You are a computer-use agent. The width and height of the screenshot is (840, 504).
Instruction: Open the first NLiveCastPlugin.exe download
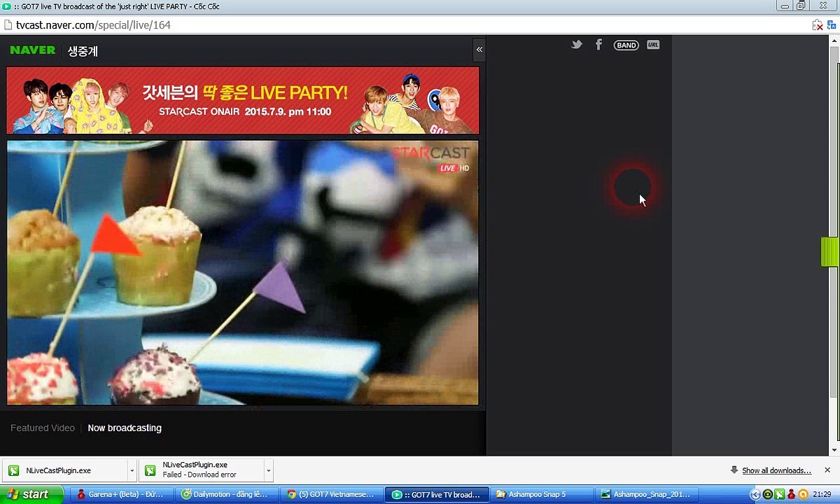coord(64,470)
